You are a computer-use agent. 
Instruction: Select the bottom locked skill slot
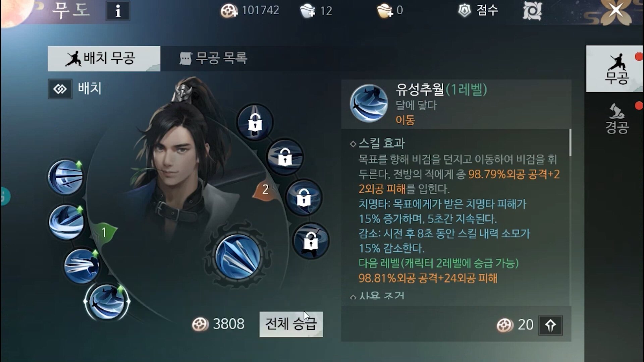pyautogui.click(x=311, y=241)
